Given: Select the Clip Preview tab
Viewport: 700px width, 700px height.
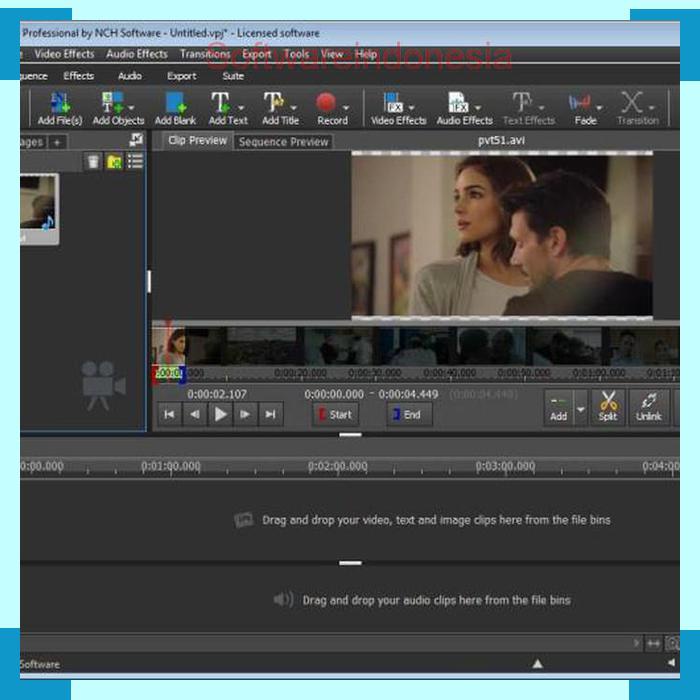Looking at the screenshot, I should coord(197,141).
